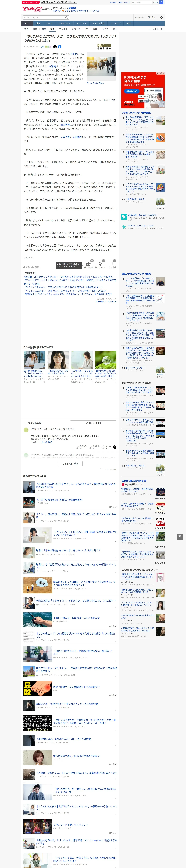Open video ranking item 3 日本マクドナルド

[x=140, y=421]
